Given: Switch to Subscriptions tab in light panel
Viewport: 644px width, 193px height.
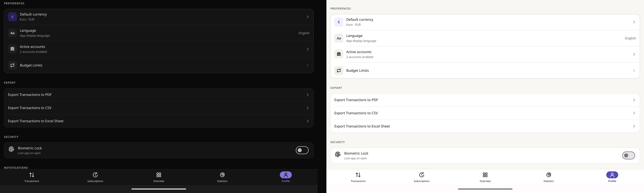Looking at the screenshot, I should pos(421,177).
